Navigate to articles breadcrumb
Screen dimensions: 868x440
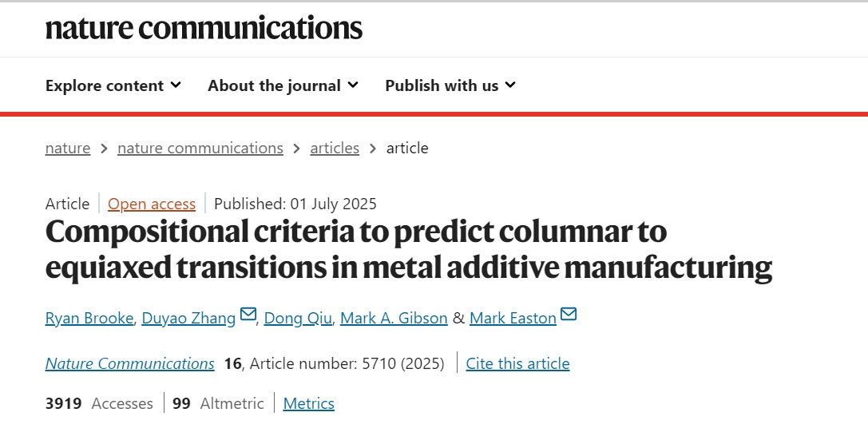(x=335, y=148)
